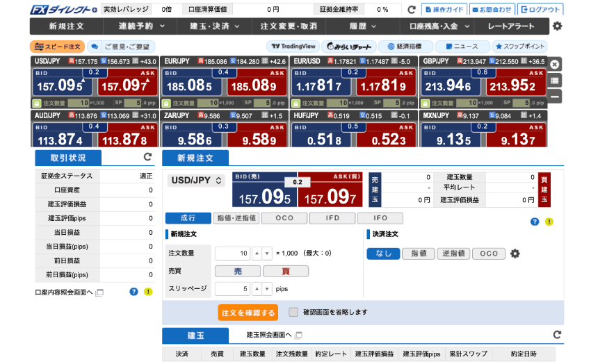Close the rate panel with the X icon
Viewport: 591px width, 364px height.
(554, 65)
